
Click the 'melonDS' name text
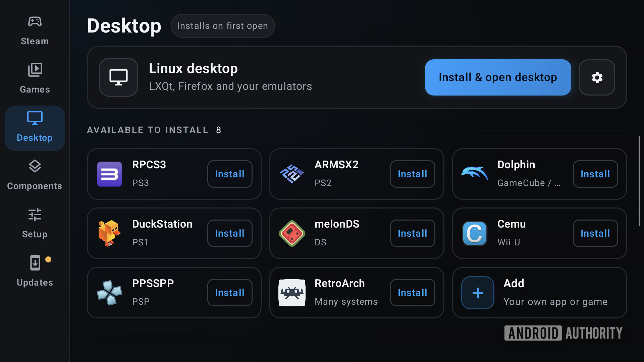pyautogui.click(x=337, y=224)
